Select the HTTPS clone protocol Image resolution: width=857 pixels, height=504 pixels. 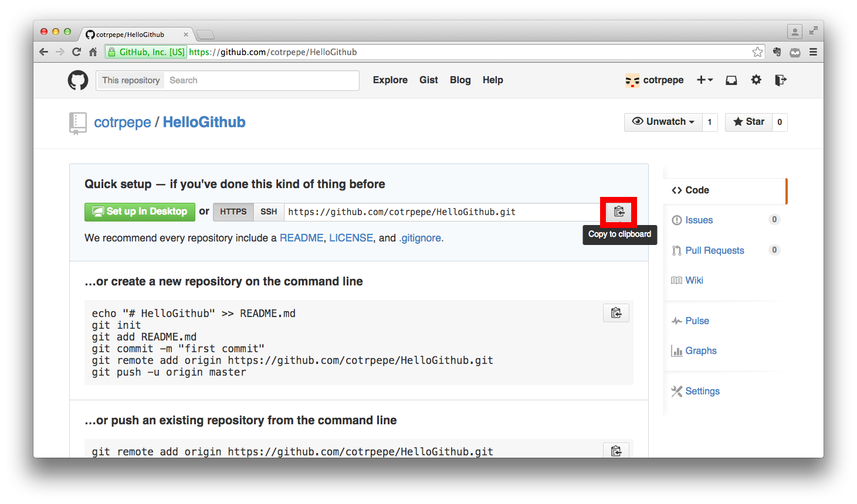(x=233, y=212)
